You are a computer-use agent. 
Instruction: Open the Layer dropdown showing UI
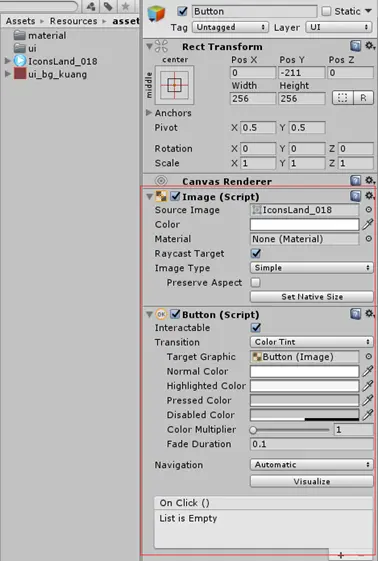(339, 27)
